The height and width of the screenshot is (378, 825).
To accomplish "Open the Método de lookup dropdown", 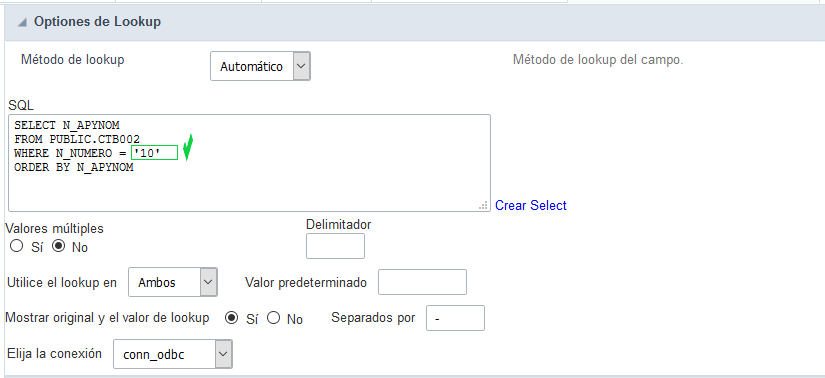I will click(260, 66).
